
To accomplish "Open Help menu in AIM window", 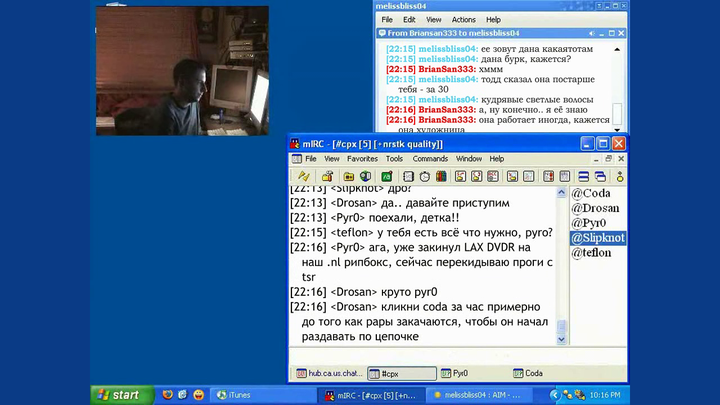I will point(493,20).
